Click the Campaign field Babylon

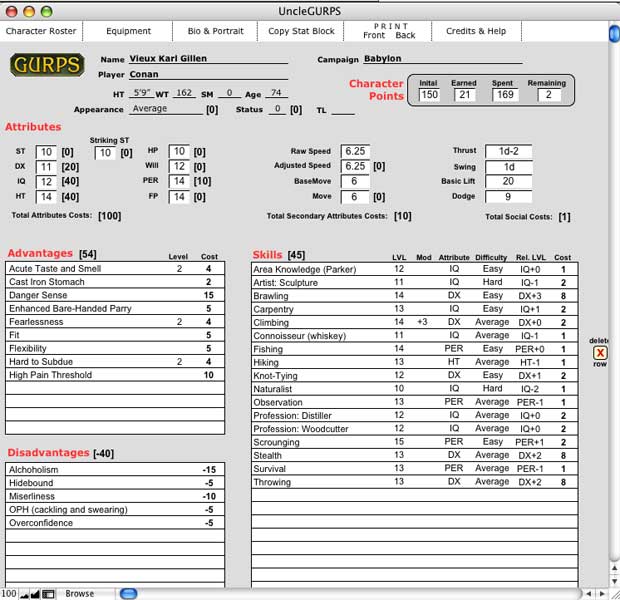[443, 59]
